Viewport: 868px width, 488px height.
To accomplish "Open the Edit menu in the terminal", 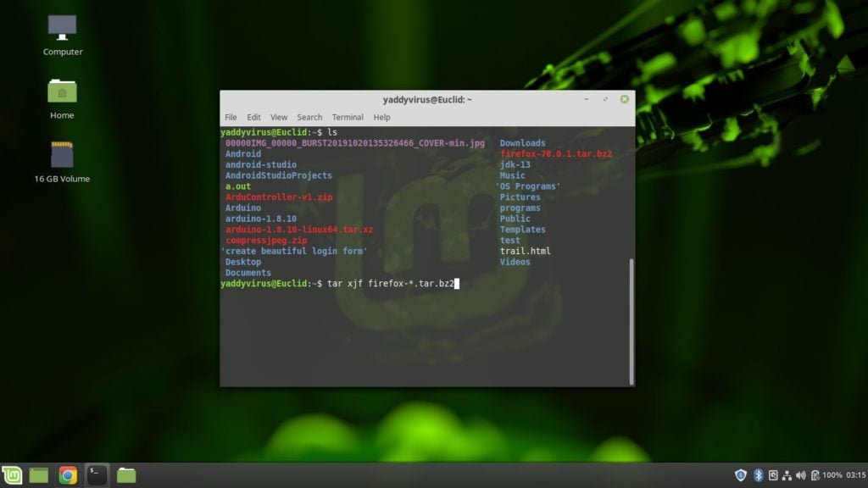I will [x=253, y=117].
